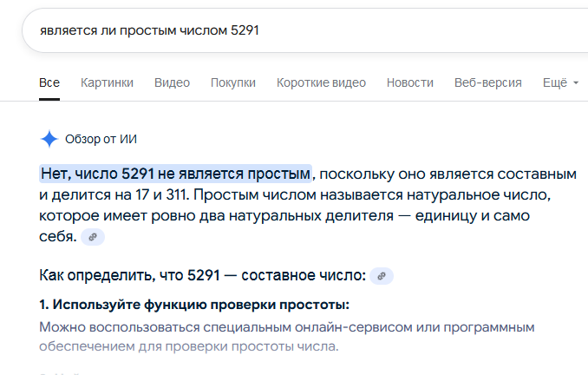Open the "Покупки" tab

click(x=232, y=82)
